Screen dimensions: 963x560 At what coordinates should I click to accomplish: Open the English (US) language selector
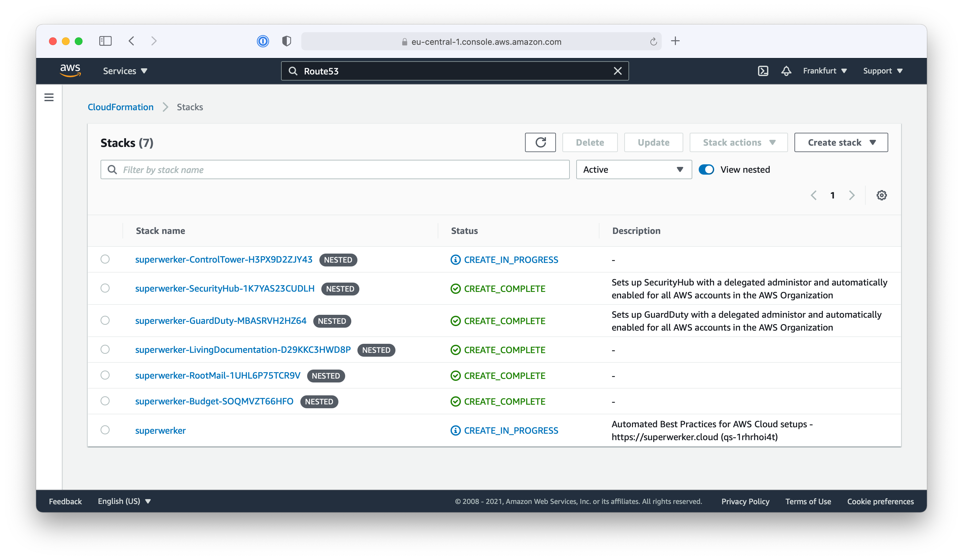pos(124,502)
